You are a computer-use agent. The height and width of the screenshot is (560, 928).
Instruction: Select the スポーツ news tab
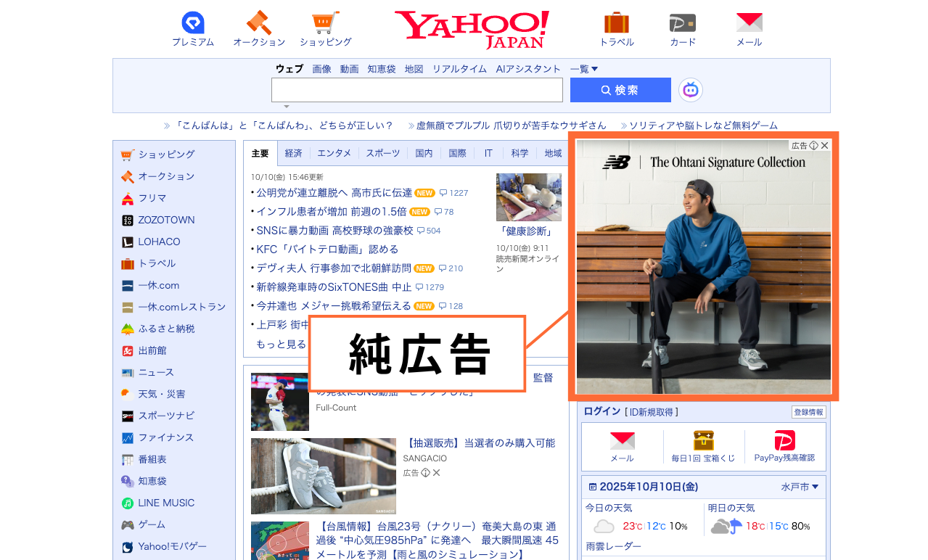tap(382, 153)
